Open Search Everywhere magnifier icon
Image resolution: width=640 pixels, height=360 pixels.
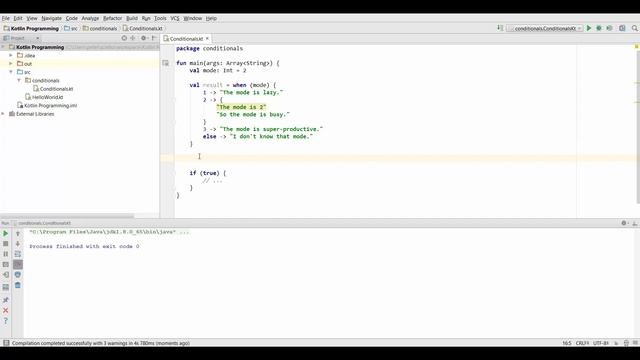click(635, 28)
